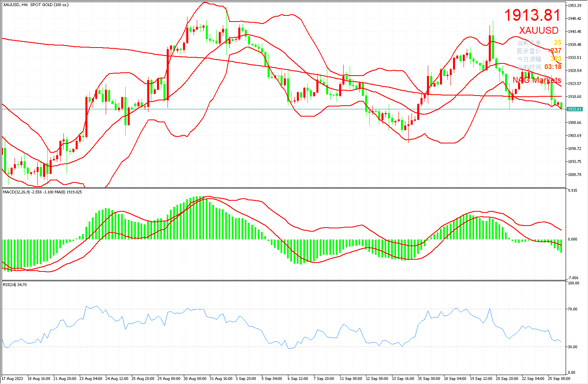
Task: Click the 25 Sep 08:00 time axis label
Action: [x=559, y=379]
